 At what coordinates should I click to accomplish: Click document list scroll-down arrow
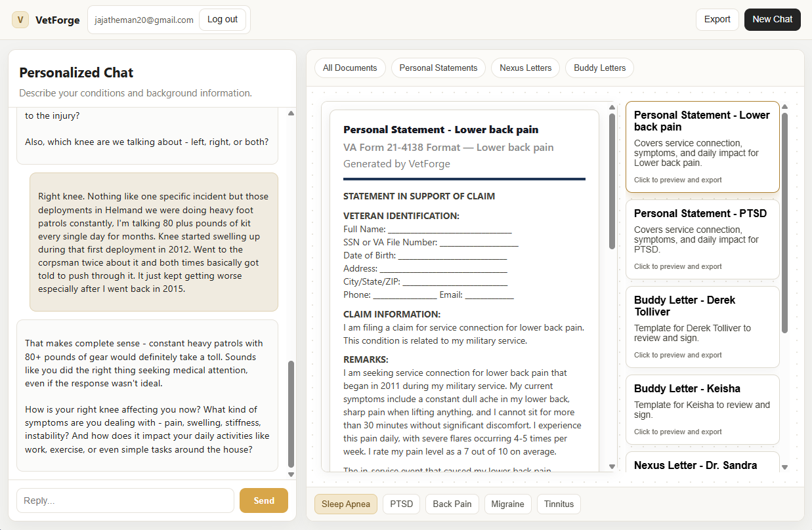[784, 467]
